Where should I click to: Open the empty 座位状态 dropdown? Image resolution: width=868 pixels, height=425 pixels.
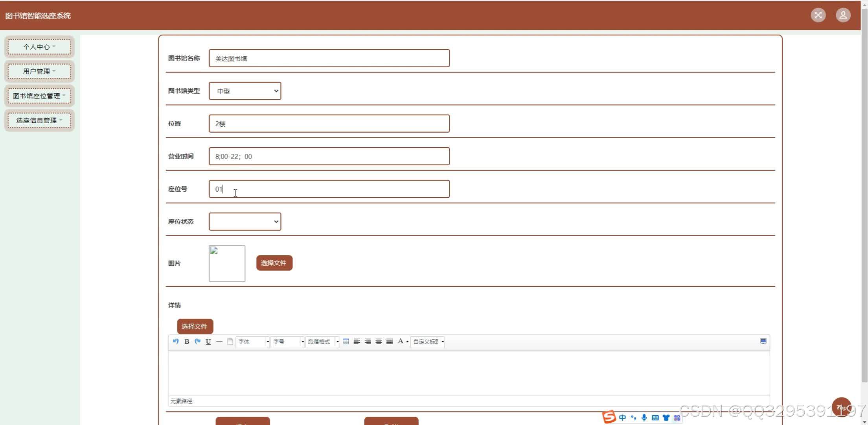click(245, 222)
